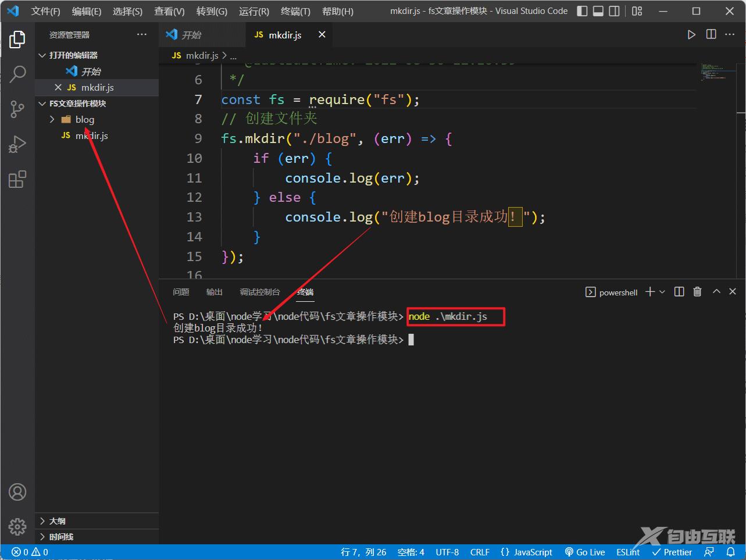The height and width of the screenshot is (560, 746).
Task: Switch to the 开始 editor tab
Action: (202, 35)
